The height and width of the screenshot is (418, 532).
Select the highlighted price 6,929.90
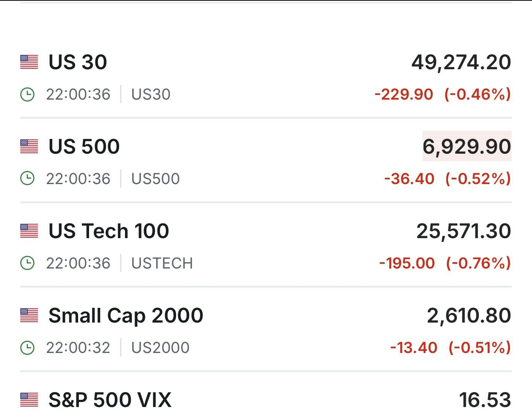coord(467,147)
